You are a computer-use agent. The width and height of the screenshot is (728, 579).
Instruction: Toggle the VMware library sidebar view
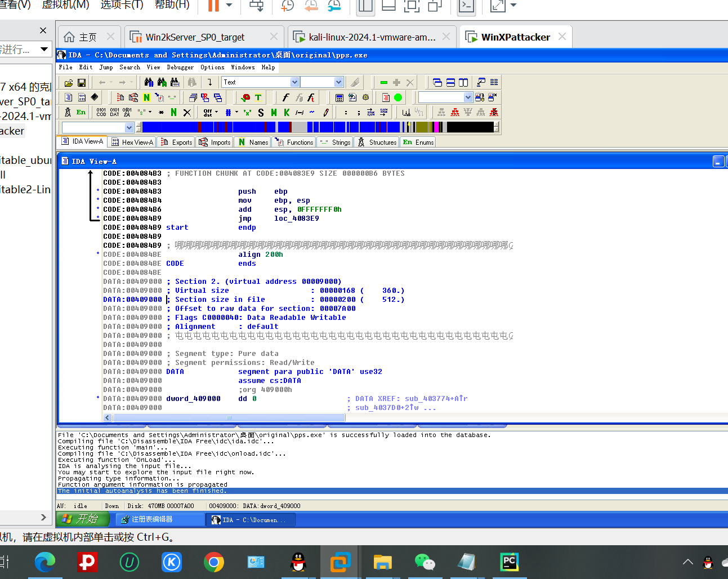tap(365, 6)
